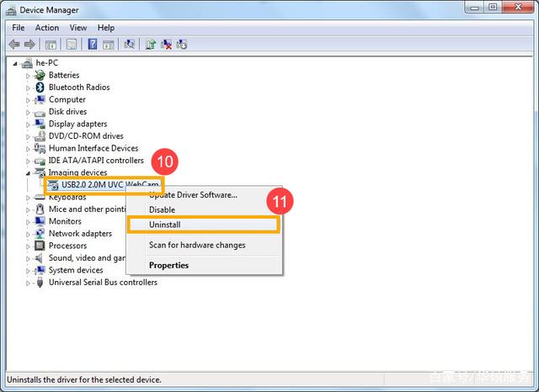The image size is (539, 392).
Task: Choose Update Driver Software from context menu
Action: tap(205, 195)
